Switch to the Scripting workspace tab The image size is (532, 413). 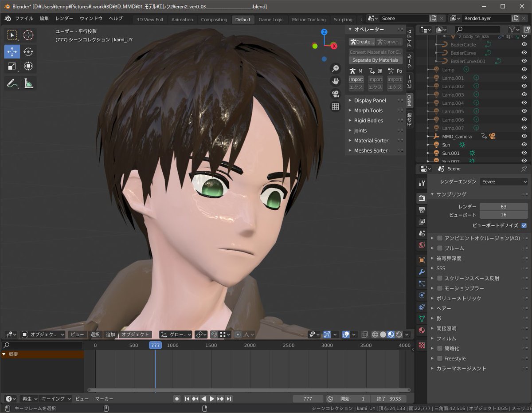[x=343, y=20]
